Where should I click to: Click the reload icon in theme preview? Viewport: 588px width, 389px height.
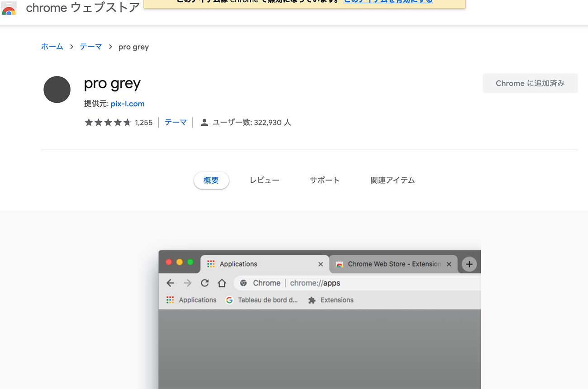pos(204,283)
